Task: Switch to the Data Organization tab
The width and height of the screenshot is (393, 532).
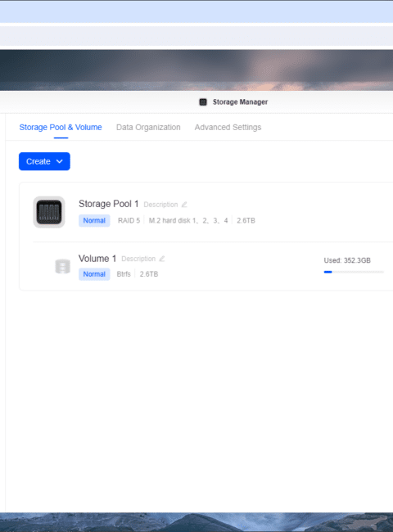Action: tap(148, 127)
